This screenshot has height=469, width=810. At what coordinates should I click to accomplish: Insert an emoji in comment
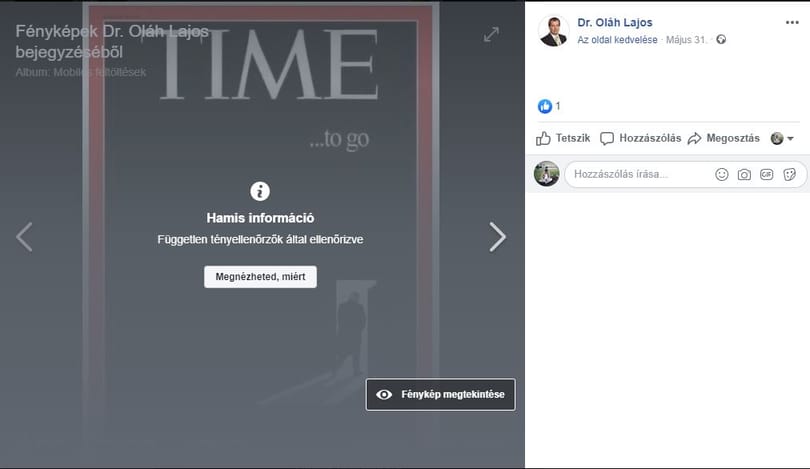(x=722, y=175)
